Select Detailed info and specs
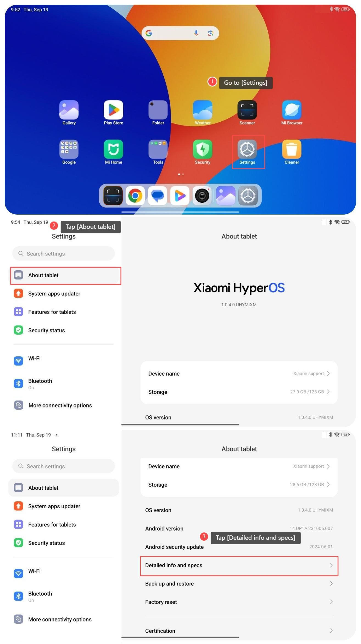The image size is (361, 644). [x=239, y=565]
